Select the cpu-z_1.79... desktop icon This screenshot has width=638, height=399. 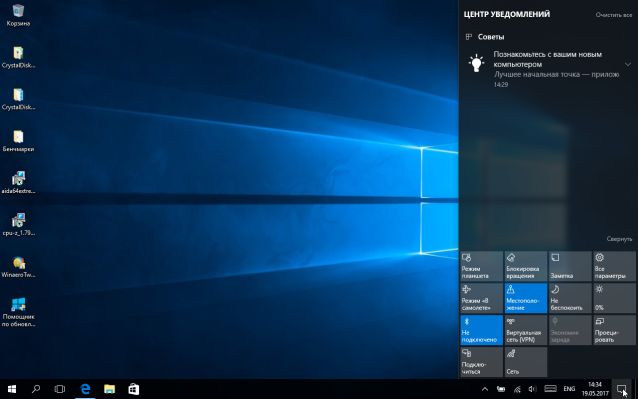click(18, 225)
